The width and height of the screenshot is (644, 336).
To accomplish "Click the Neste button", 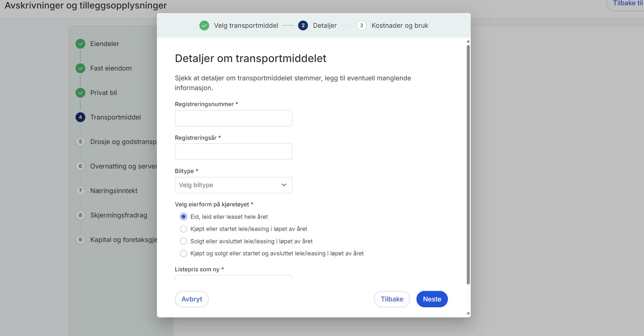I will pos(432,299).
